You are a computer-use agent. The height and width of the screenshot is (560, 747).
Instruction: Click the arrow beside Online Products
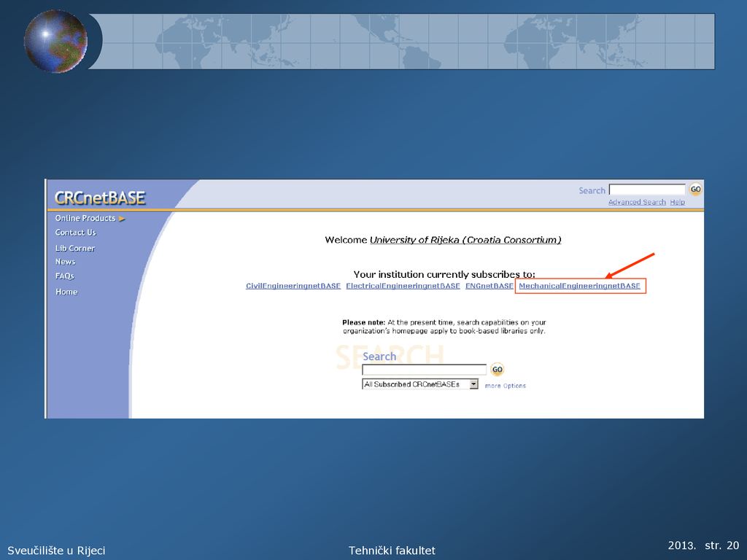(122, 219)
